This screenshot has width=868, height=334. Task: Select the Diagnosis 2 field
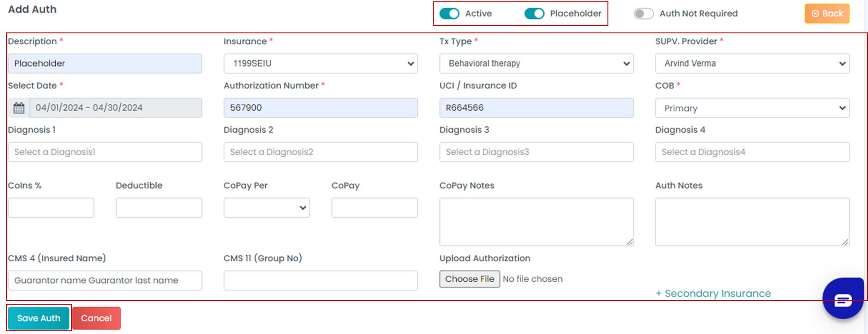click(320, 152)
